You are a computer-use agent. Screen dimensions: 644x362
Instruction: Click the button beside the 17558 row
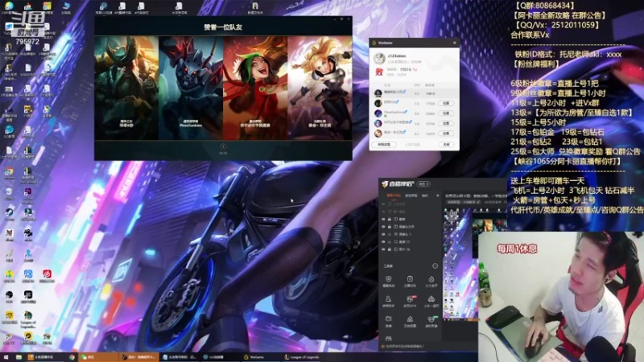pos(446,104)
